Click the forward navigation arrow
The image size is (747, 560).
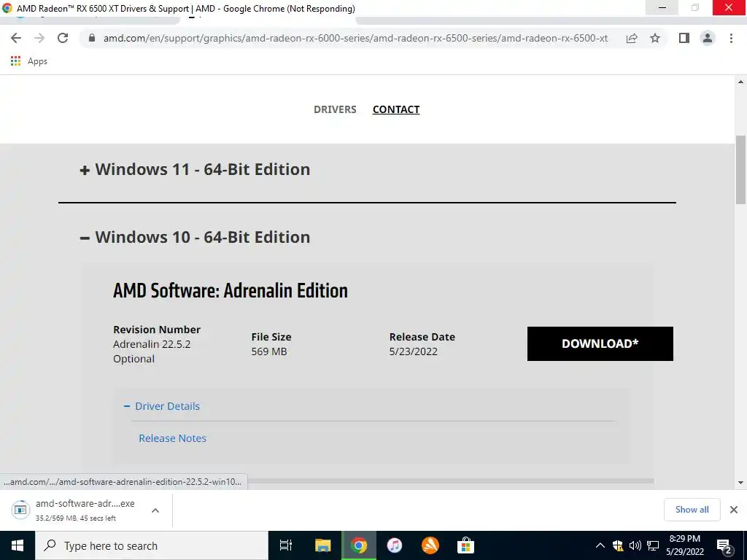(39, 38)
